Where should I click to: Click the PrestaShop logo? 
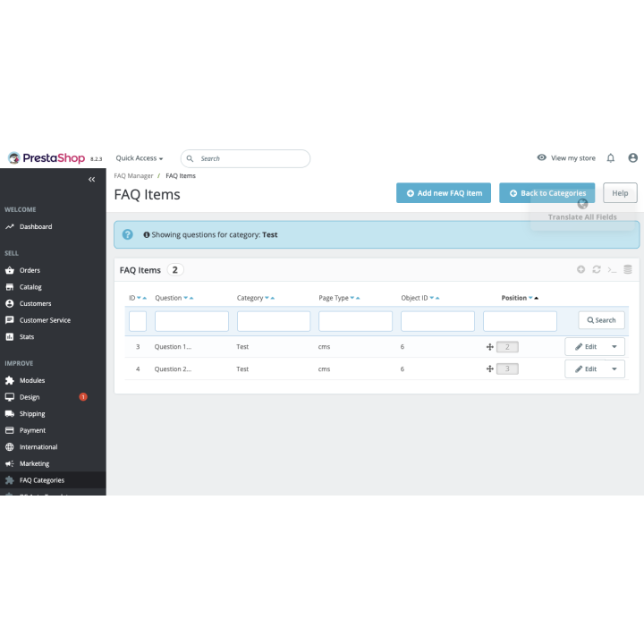click(x=47, y=158)
